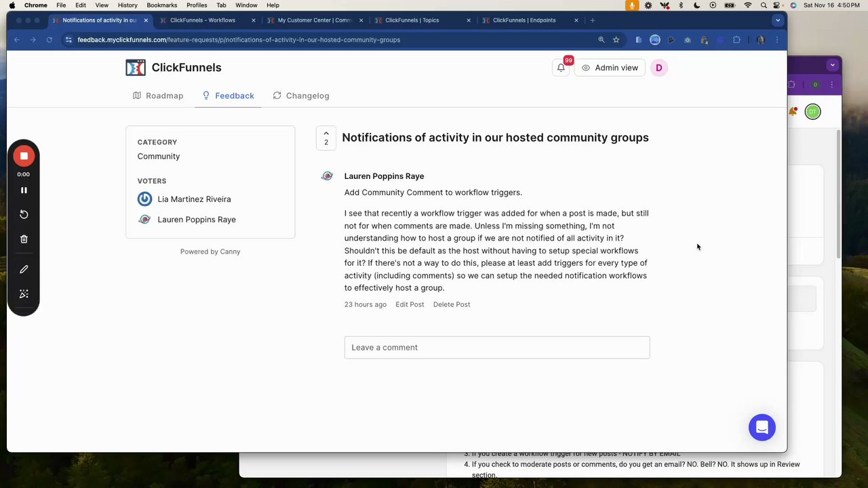Open the Apple menu
This screenshot has height=488, width=868.
[x=11, y=5]
